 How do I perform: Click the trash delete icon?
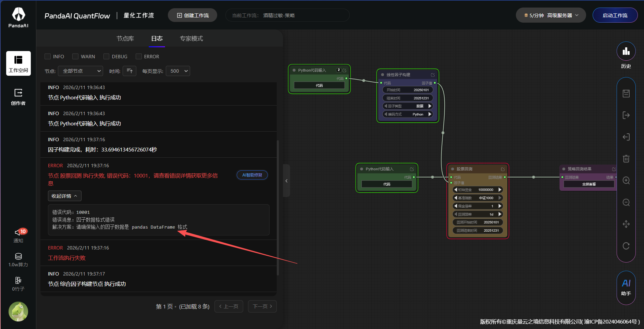626,159
